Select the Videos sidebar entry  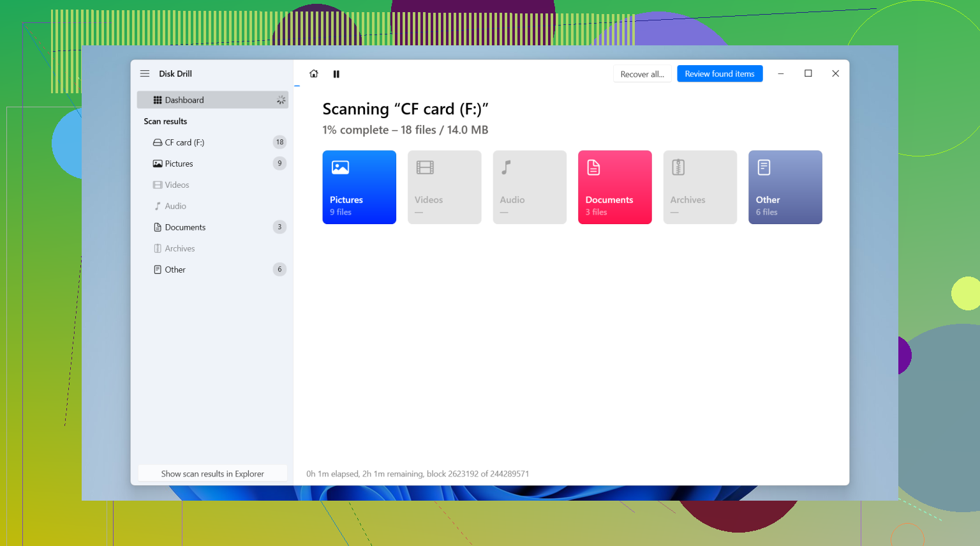[212, 185]
